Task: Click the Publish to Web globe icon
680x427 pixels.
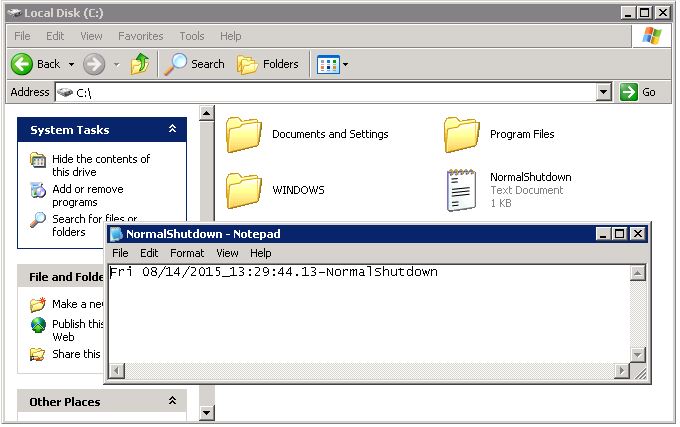Action: pyautogui.click(x=38, y=325)
